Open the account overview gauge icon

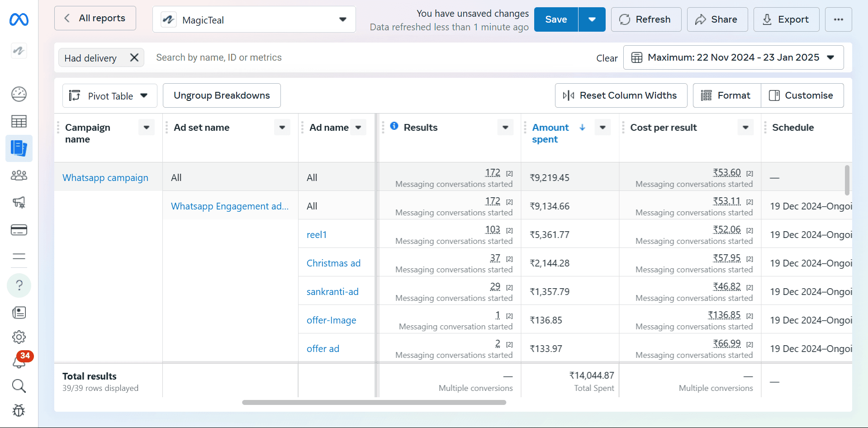[x=19, y=94]
